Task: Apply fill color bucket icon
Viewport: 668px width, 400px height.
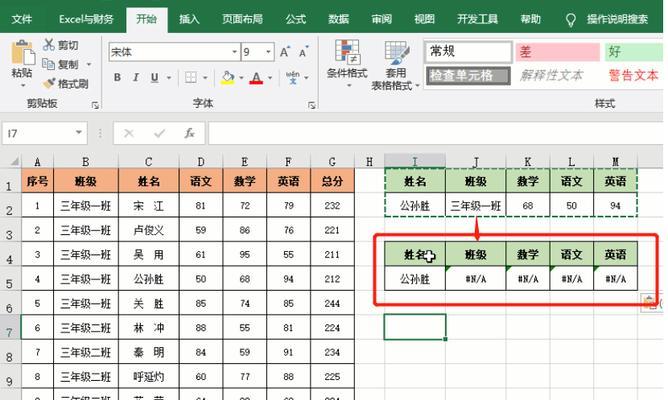Action: (227, 78)
